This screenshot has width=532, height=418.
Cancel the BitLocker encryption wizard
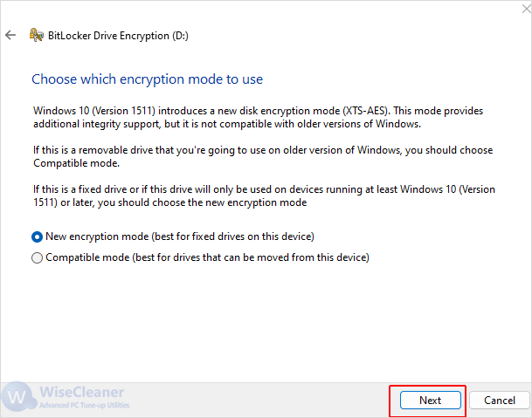500,401
